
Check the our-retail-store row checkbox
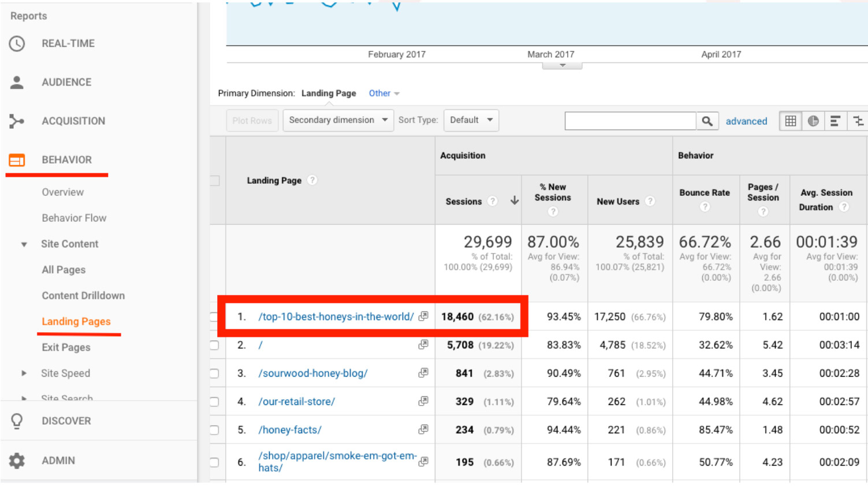point(214,402)
